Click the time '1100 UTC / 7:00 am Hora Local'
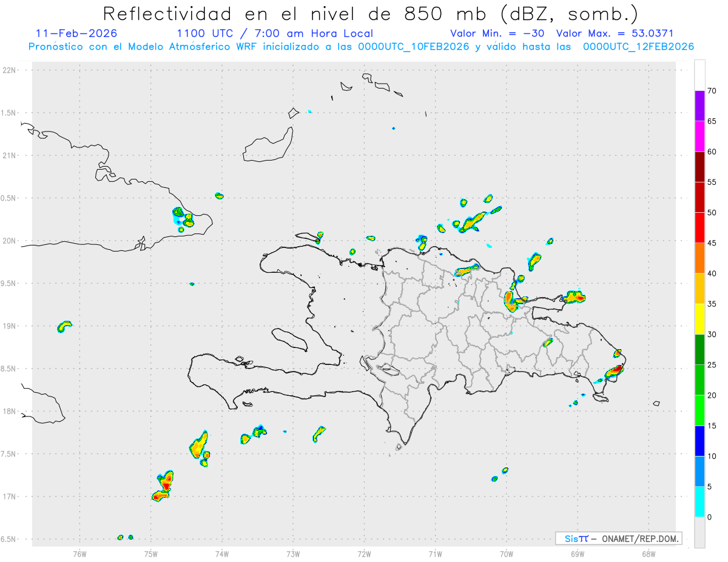Screen dimensions: 728x562 pos(275,33)
